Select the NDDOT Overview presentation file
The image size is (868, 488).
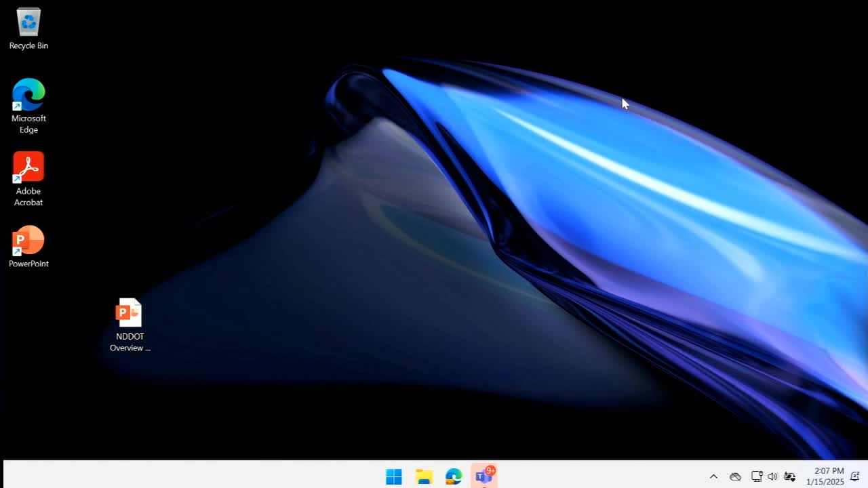tap(130, 325)
